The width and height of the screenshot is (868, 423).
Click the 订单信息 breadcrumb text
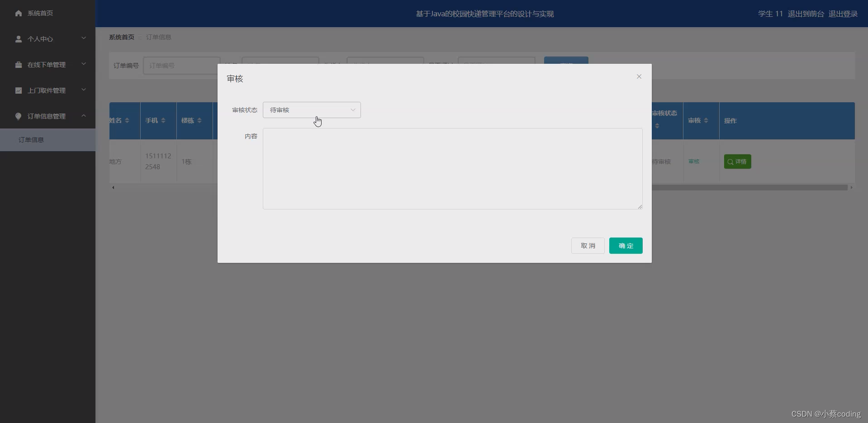[x=158, y=37]
